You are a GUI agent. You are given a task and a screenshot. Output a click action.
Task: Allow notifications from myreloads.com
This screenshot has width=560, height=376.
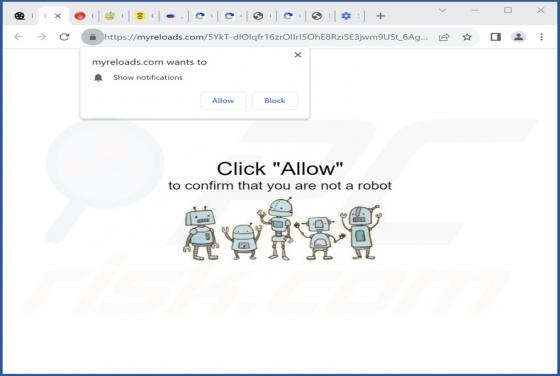pos(223,101)
